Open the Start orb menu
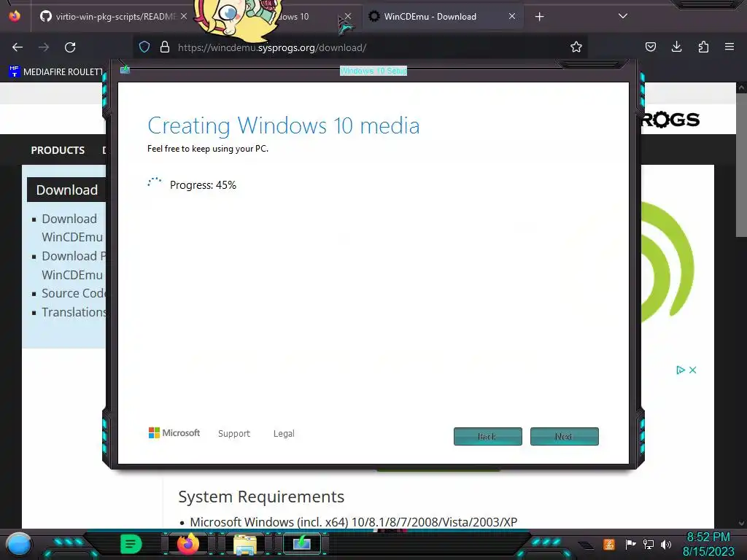 click(x=19, y=544)
